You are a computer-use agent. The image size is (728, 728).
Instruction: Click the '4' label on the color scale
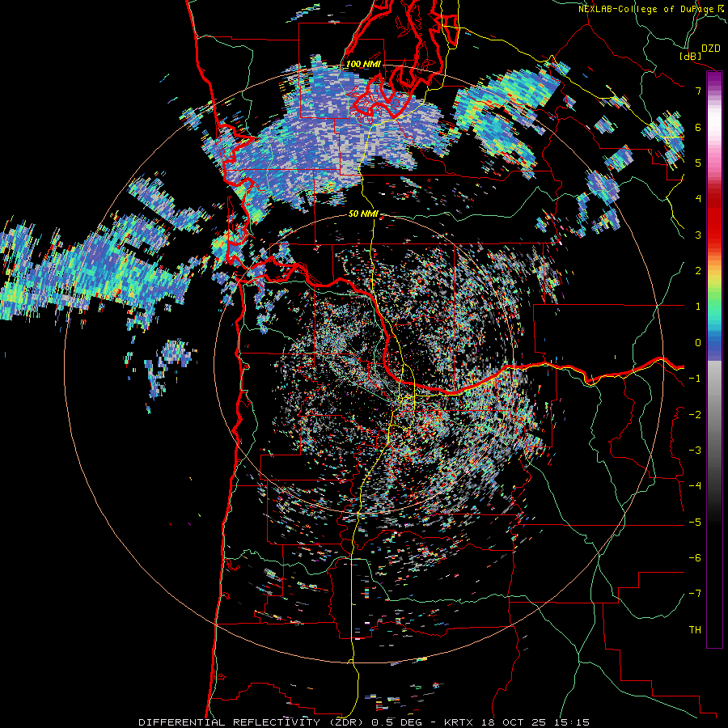698,199
